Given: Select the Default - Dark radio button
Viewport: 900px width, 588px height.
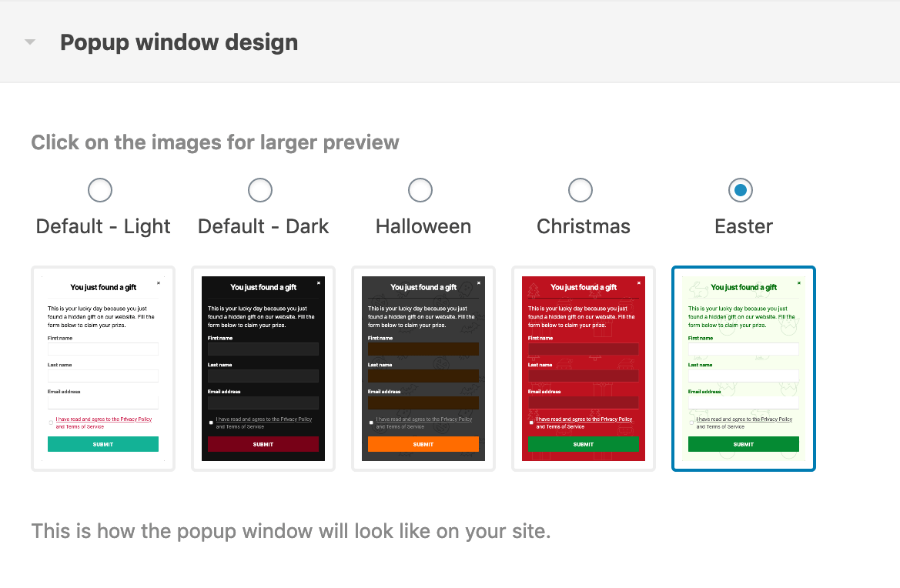Looking at the screenshot, I should click(260, 190).
